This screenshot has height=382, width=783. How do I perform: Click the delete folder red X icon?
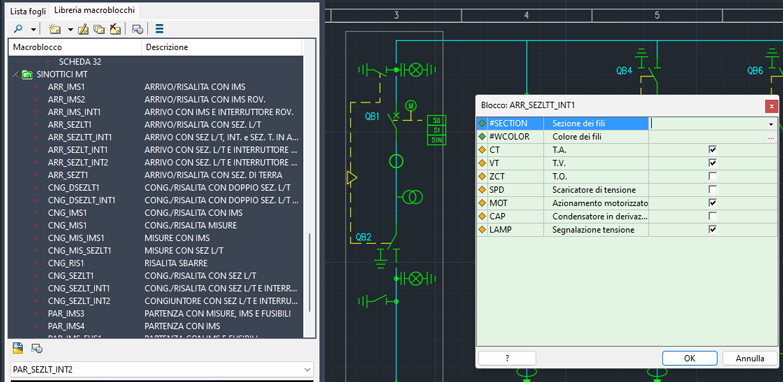(115, 29)
